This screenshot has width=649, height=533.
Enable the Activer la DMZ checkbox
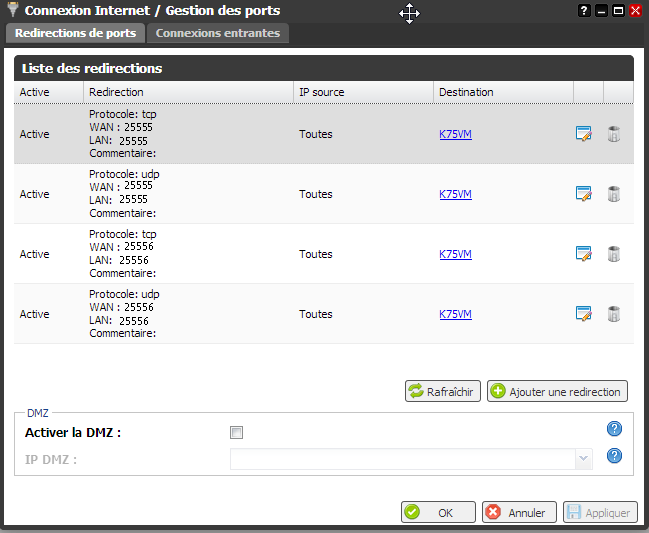click(x=237, y=433)
